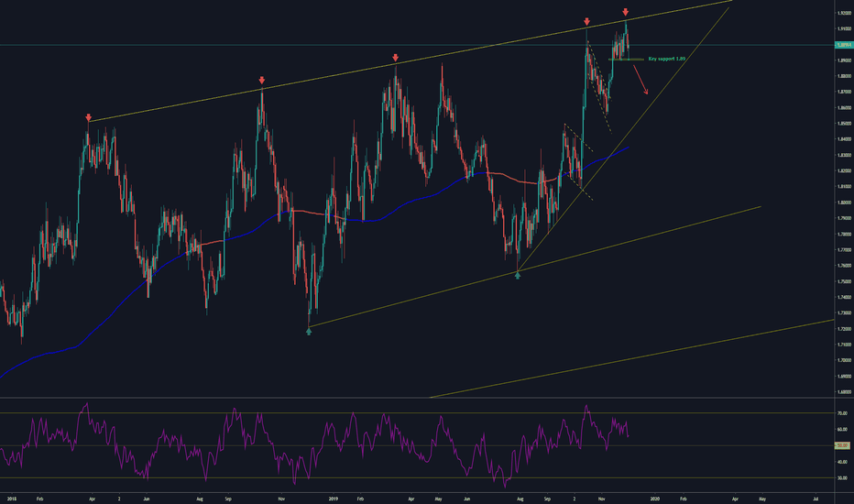Select the green up-arrow under the August 2019 low
Image resolution: width=854 pixels, height=504 pixels.
[518, 274]
